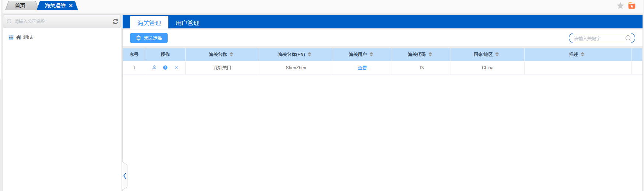Click the ShenZhen cell
This screenshot has height=191, width=644.
pos(296,68)
